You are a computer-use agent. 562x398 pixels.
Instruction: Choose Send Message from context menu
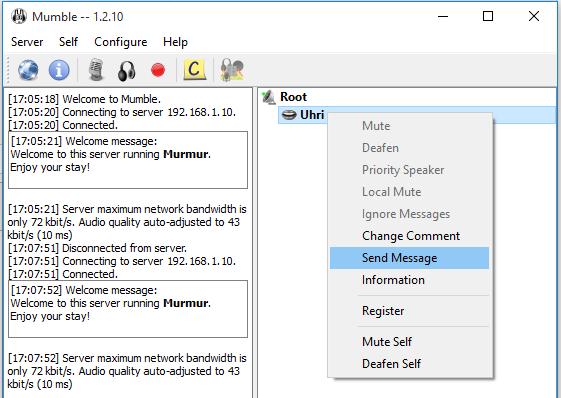pos(409,258)
